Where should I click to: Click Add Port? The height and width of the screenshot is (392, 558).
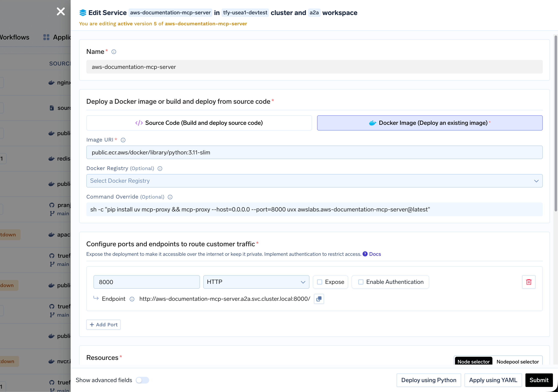coord(103,325)
